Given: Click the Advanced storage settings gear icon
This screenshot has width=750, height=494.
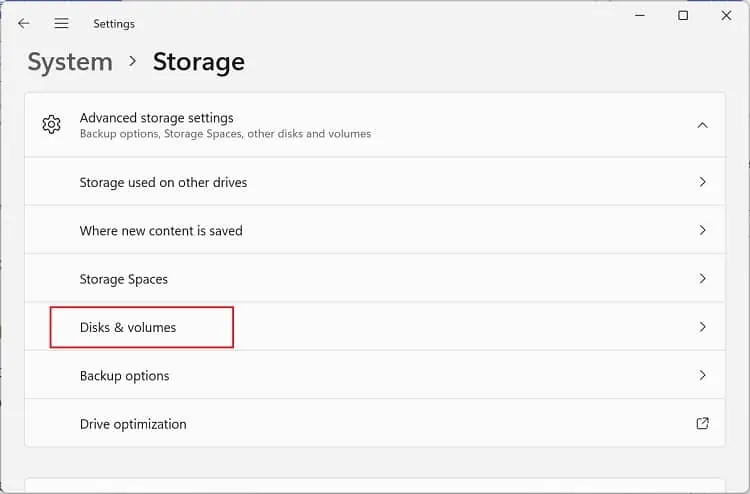Looking at the screenshot, I should click(51, 125).
